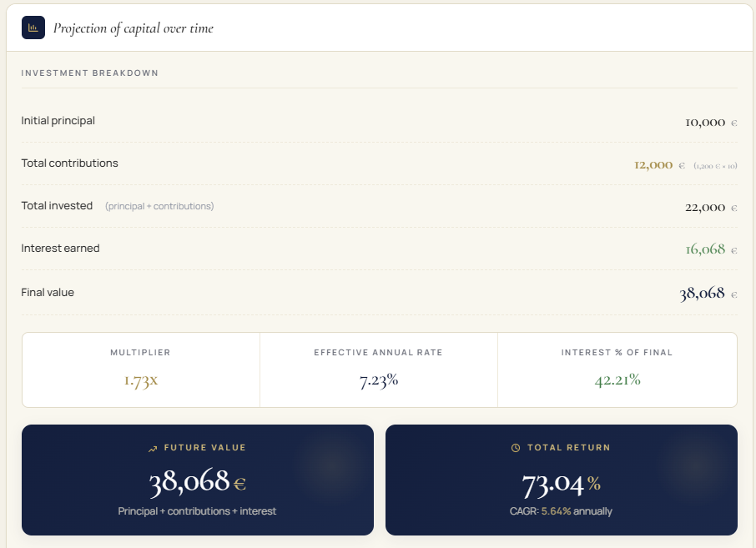The width and height of the screenshot is (756, 548).
Task: Click the CAGR 5.64% annually text
Action: click(561, 511)
